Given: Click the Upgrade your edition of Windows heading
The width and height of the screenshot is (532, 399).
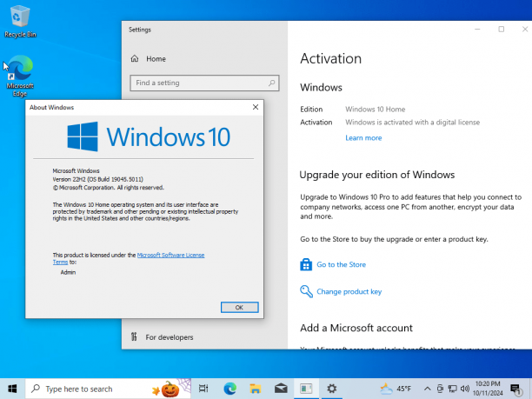Looking at the screenshot, I should [x=377, y=175].
